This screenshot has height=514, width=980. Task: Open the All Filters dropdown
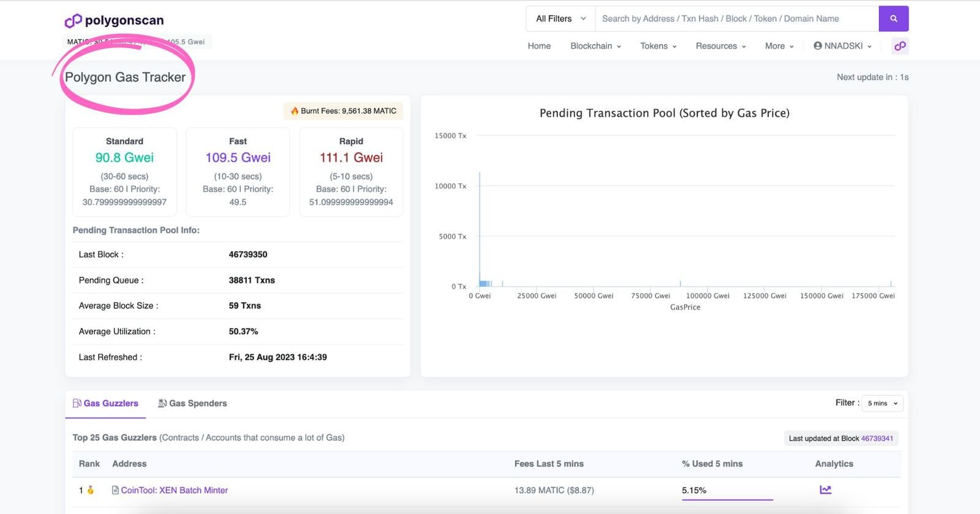(560, 19)
